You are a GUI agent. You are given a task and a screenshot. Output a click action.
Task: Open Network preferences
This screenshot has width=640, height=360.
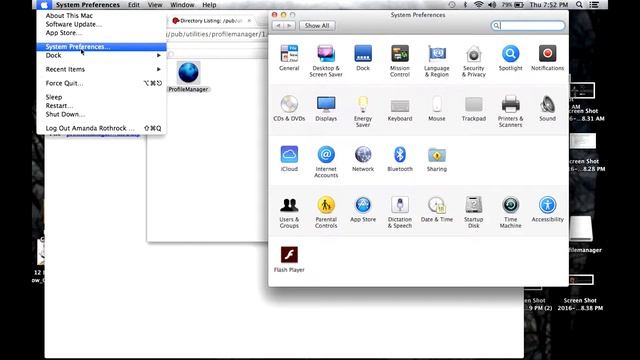(363, 159)
